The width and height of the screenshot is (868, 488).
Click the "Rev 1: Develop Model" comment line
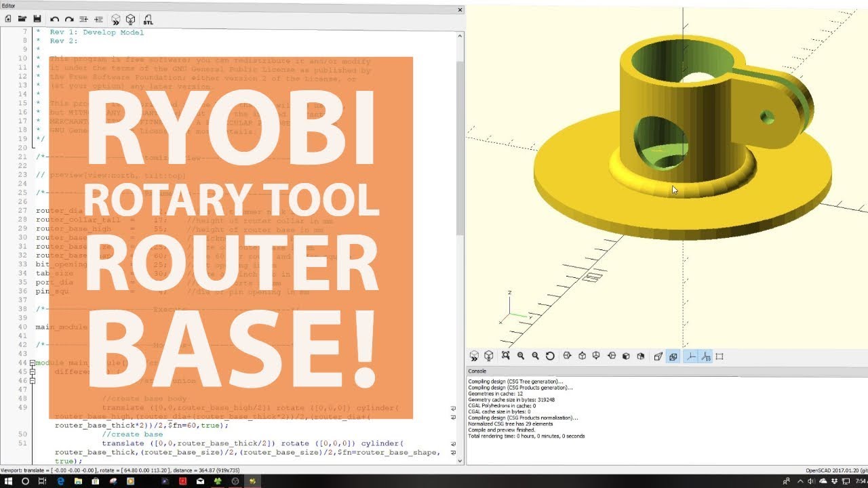click(97, 32)
